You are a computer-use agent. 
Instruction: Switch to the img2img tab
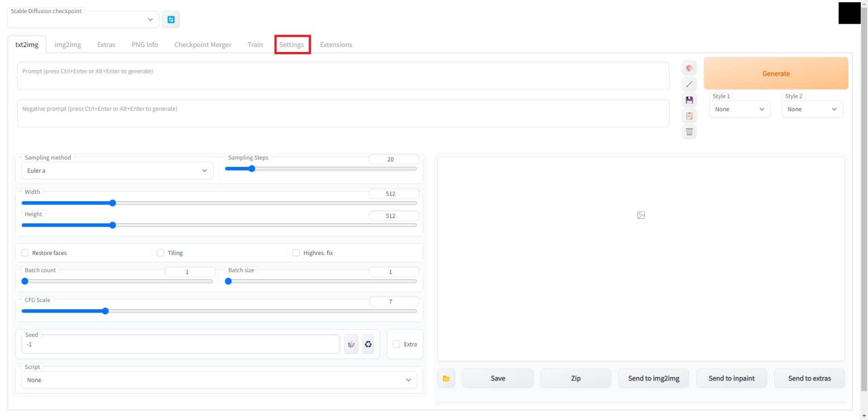pos(67,44)
